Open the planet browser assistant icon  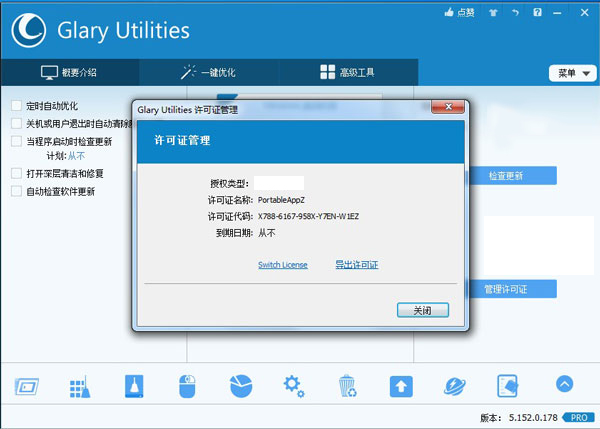tap(455, 387)
